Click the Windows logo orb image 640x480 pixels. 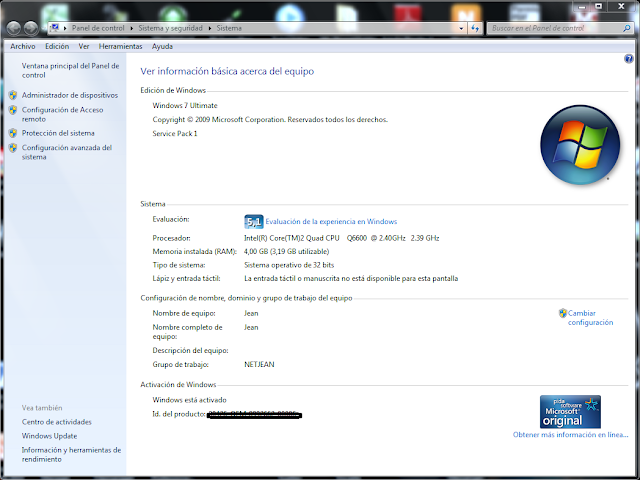580,145
